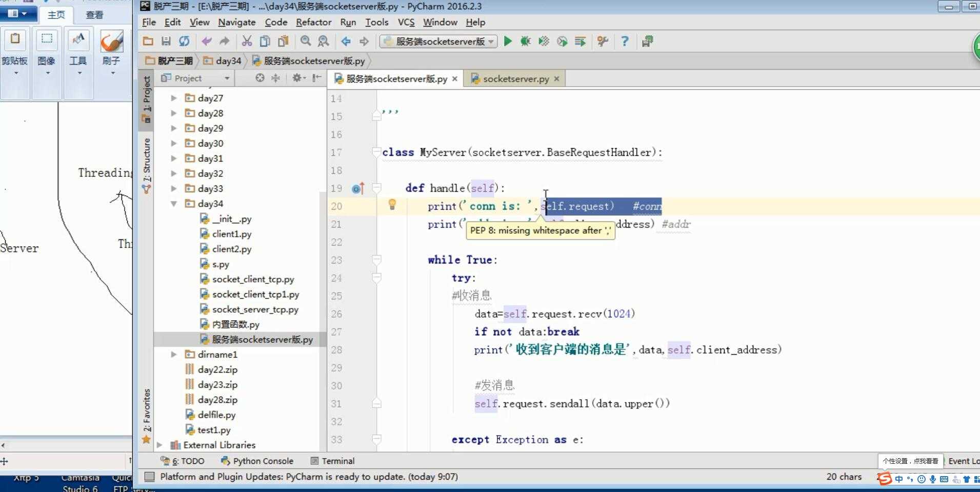Image resolution: width=980 pixels, height=492 pixels.
Task: Collapse the class MyServer fold marker
Action: pyautogui.click(x=376, y=152)
